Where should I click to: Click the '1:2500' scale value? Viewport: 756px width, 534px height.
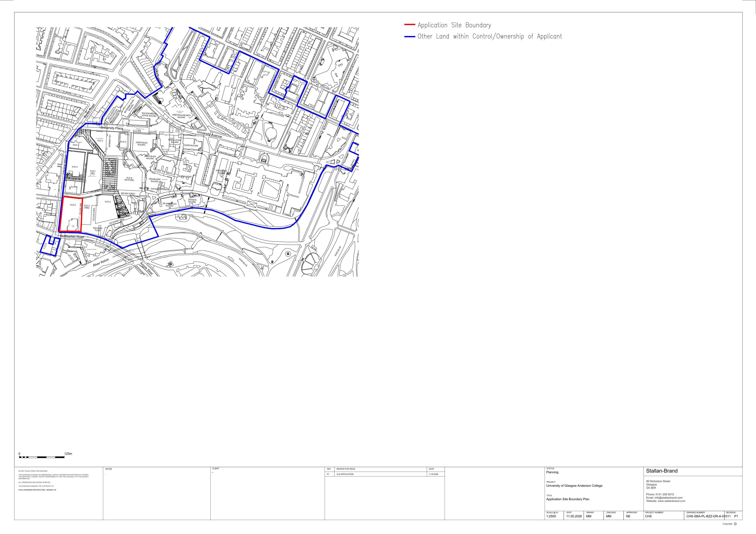point(551,516)
